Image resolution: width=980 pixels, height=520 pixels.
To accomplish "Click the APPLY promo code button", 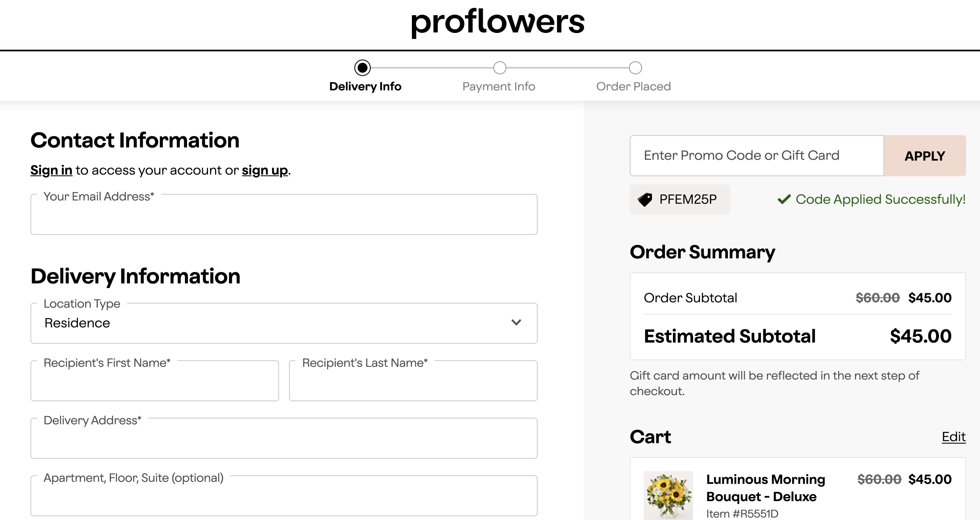I will click(924, 156).
